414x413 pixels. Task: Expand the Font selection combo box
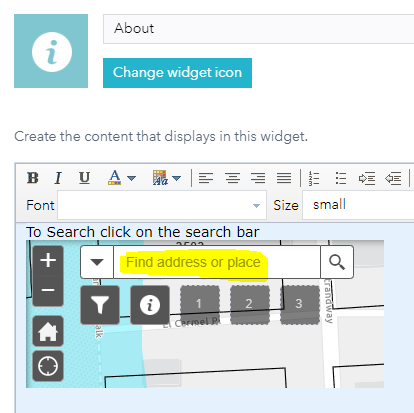162,205
